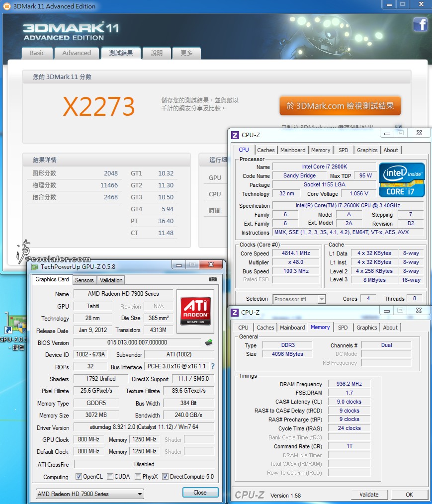Click the 3DMark 11 Advanced Edition logo
Image resolution: width=432 pixels, height=504 pixels.
click(71, 31)
